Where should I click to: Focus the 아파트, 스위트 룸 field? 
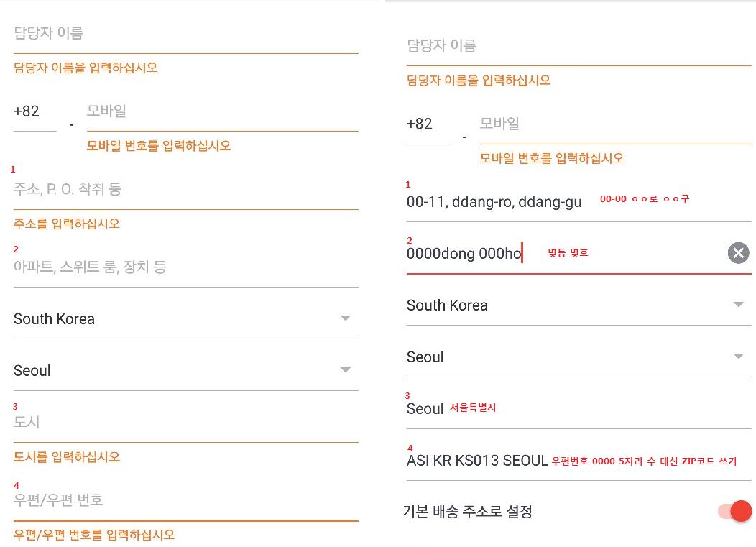tap(185, 267)
